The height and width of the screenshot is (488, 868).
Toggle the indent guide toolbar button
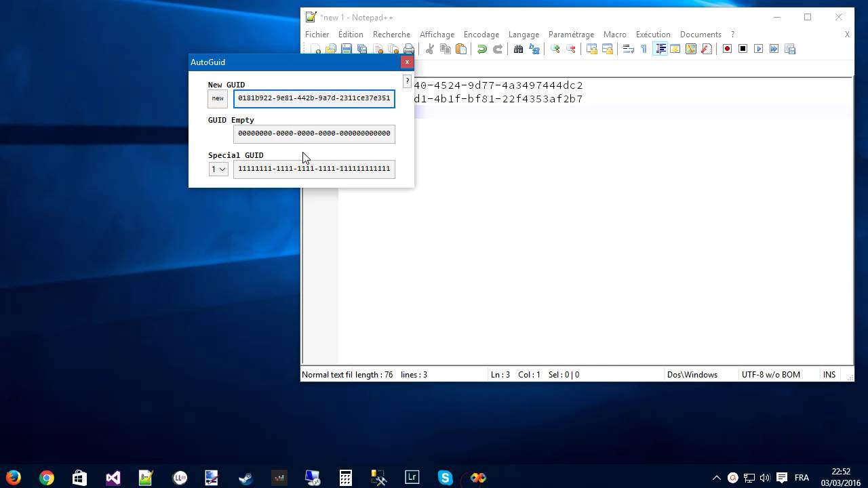tap(660, 49)
